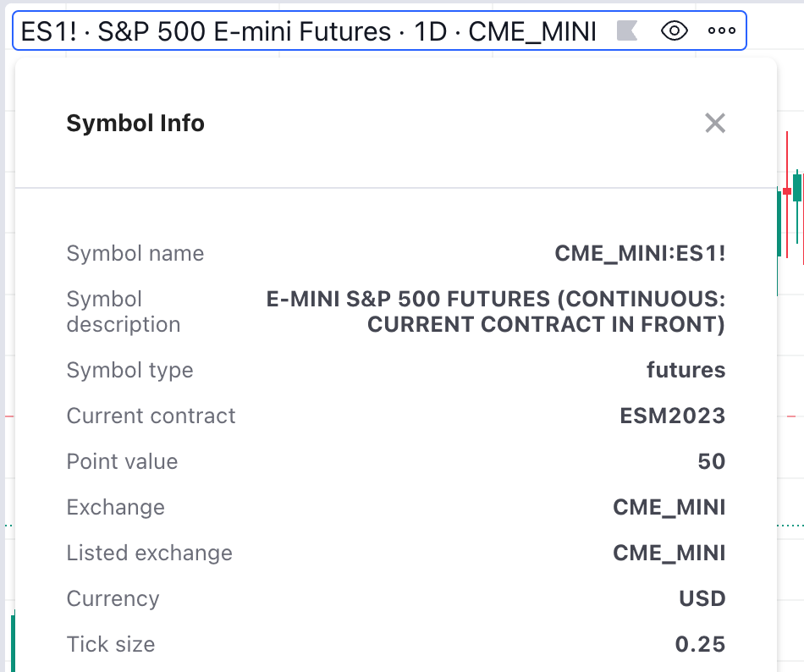Viewport: 804px width, 672px height.
Task: Click the 0.25 tick size value
Action: point(700,644)
